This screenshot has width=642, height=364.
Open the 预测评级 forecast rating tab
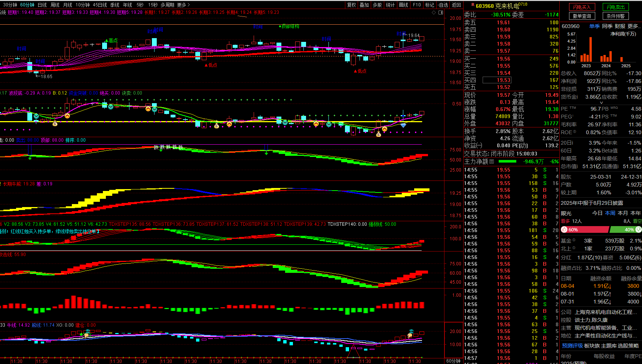tap(572, 346)
